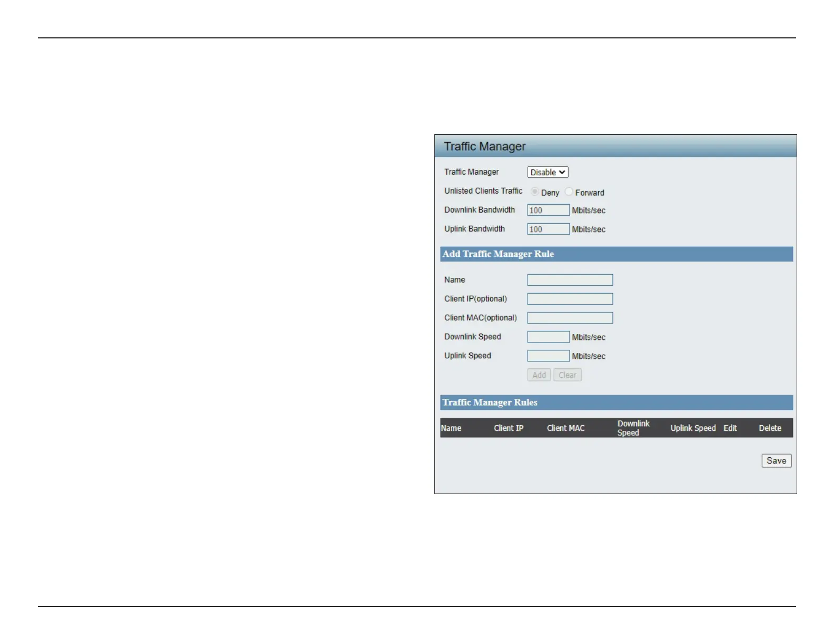
Task: Select the Deny radio button
Action: pyautogui.click(x=534, y=192)
